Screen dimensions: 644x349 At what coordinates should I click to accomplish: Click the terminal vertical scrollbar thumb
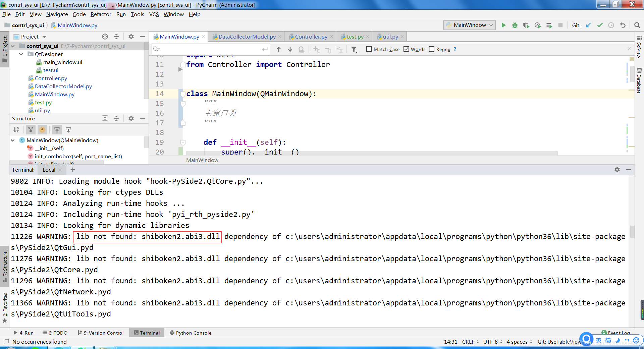632,231
